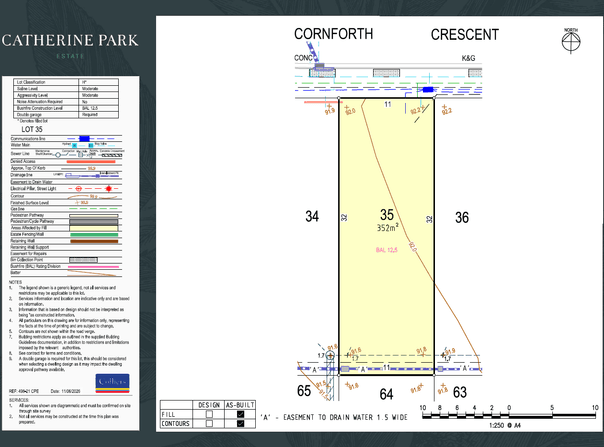Click the Estate Fencing/Wall green swatch
The width and height of the screenshot is (604, 447).
(x=94, y=234)
